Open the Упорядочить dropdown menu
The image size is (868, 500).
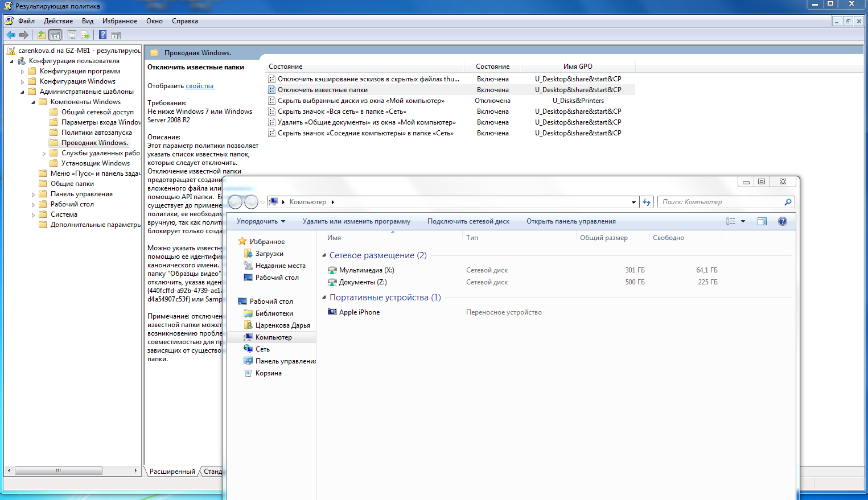tap(261, 221)
